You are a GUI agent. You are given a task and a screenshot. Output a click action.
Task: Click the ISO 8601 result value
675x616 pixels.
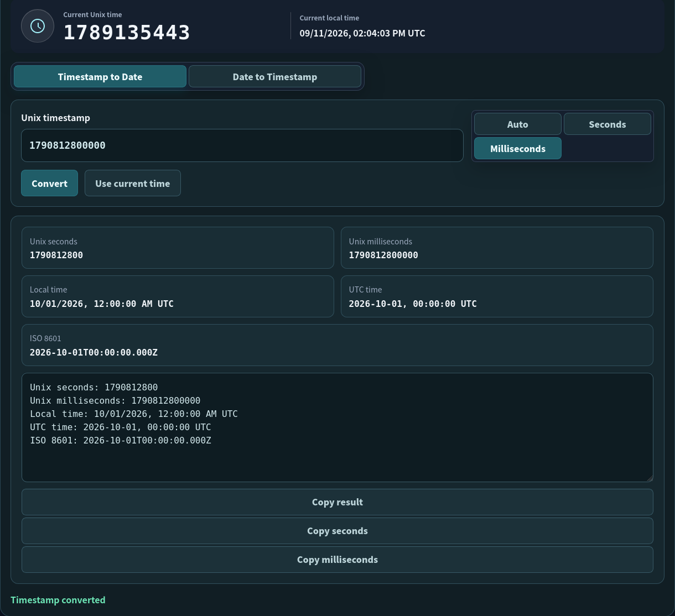(x=94, y=352)
